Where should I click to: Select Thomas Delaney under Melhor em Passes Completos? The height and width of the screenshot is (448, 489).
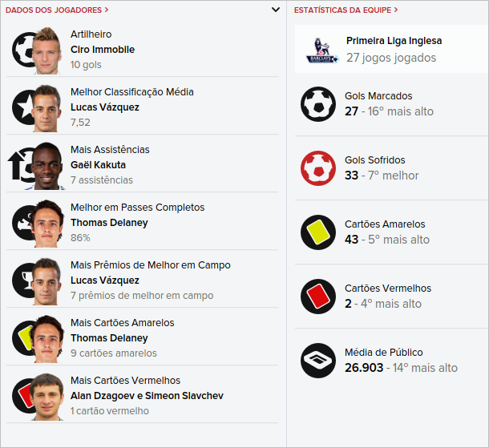click(109, 223)
